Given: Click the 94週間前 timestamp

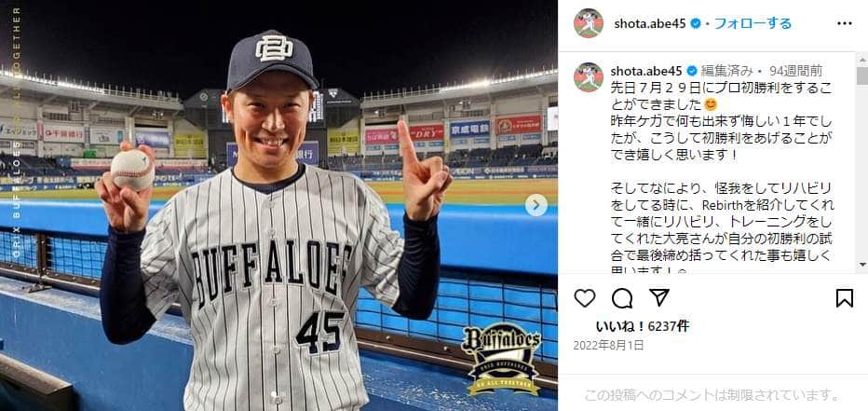Looking at the screenshot, I should (795, 71).
